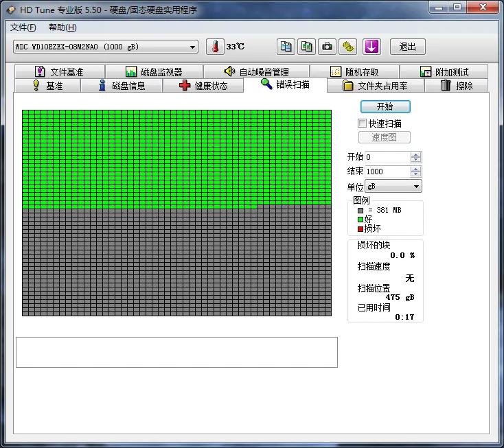Screen dimensions: 504x448
Task: Click the thermometer temperature icon
Action: tap(215, 47)
